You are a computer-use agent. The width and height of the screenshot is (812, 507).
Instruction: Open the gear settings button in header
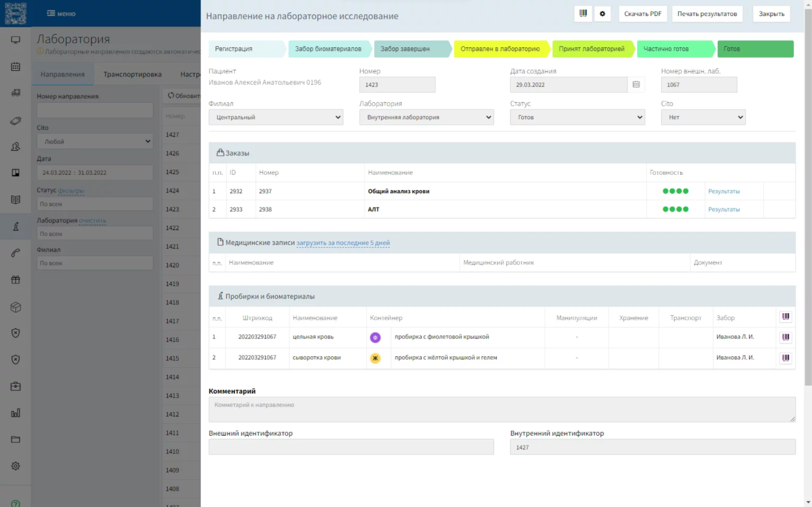point(602,14)
